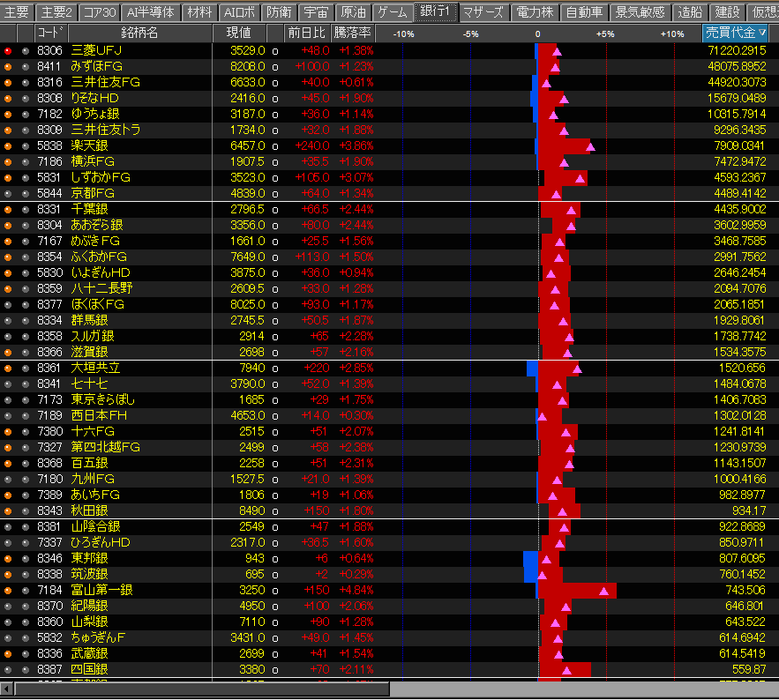Click the second gray dot for スルガ銀

[x=26, y=336]
